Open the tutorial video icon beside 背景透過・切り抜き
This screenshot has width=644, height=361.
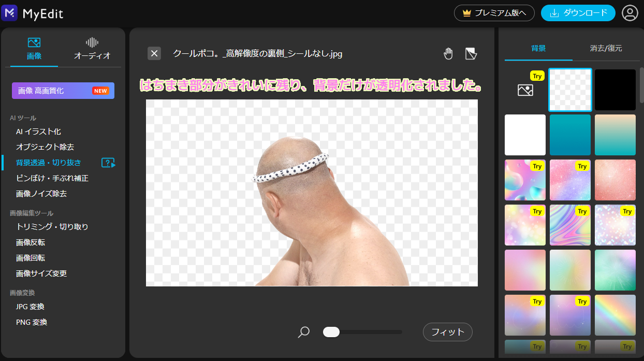pos(108,163)
